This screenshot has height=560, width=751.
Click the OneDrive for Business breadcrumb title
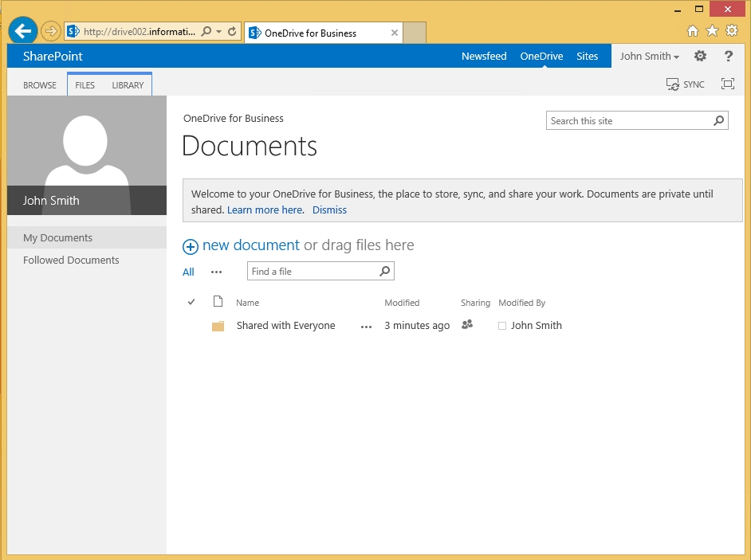234,118
